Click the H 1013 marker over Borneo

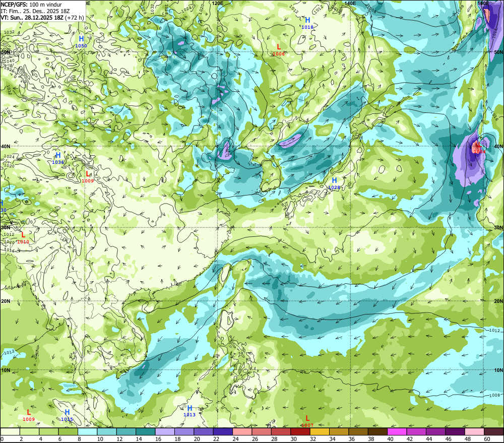tap(190, 411)
